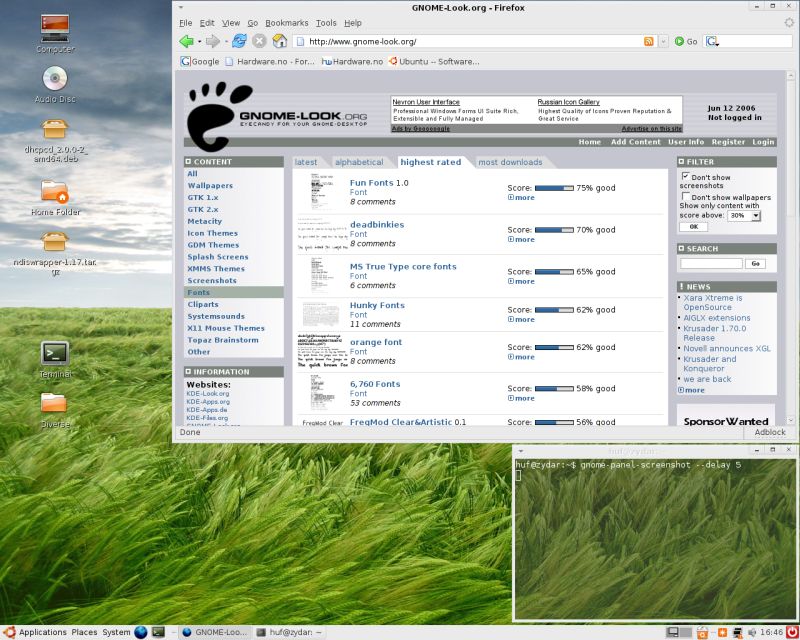This screenshot has width=800, height=640.
Task: Open the Add Content link
Action: coord(636,142)
